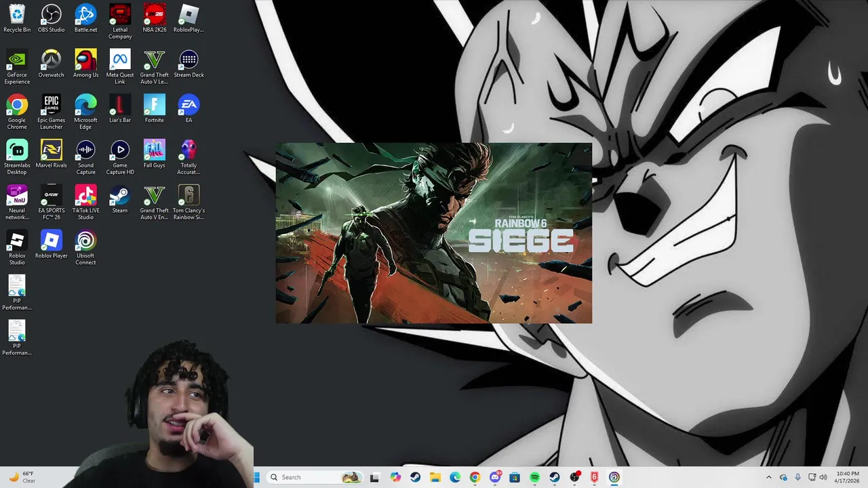This screenshot has height=488, width=868.
Task: Open Grand Theft Auto V Enhanced shortcut
Action: point(155,203)
